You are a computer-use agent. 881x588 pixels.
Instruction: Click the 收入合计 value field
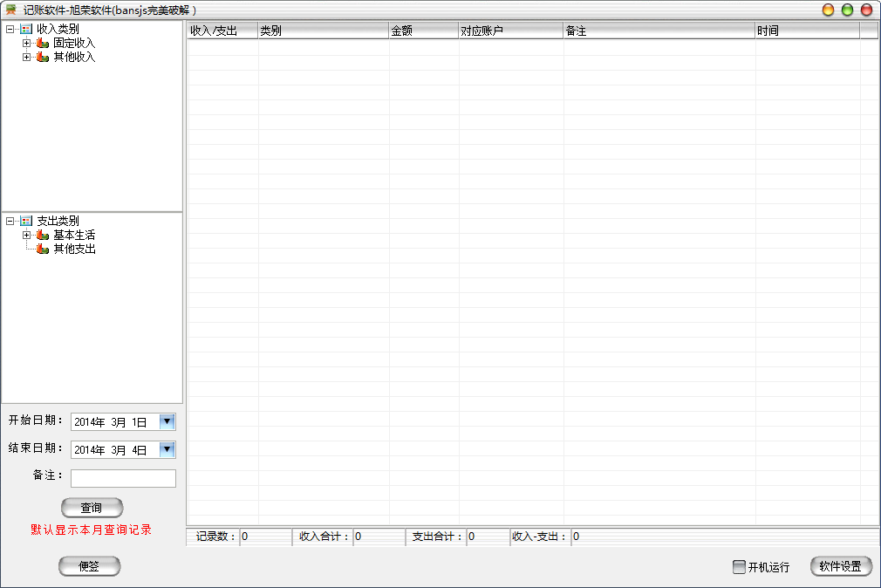379,537
